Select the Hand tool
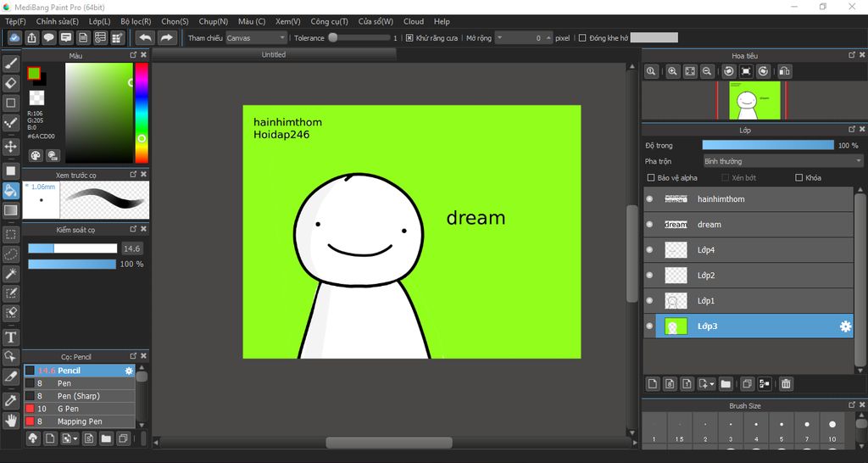This screenshot has height=463, width=868. pyautogui.click(x=10, y=420)
